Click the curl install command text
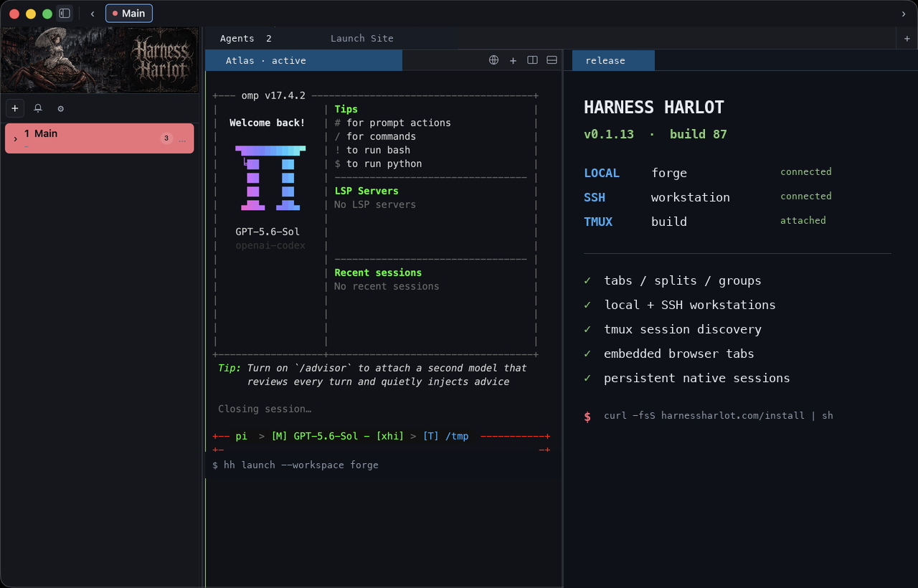This screenshot has width=918, height=588. [x=719, y=415]
